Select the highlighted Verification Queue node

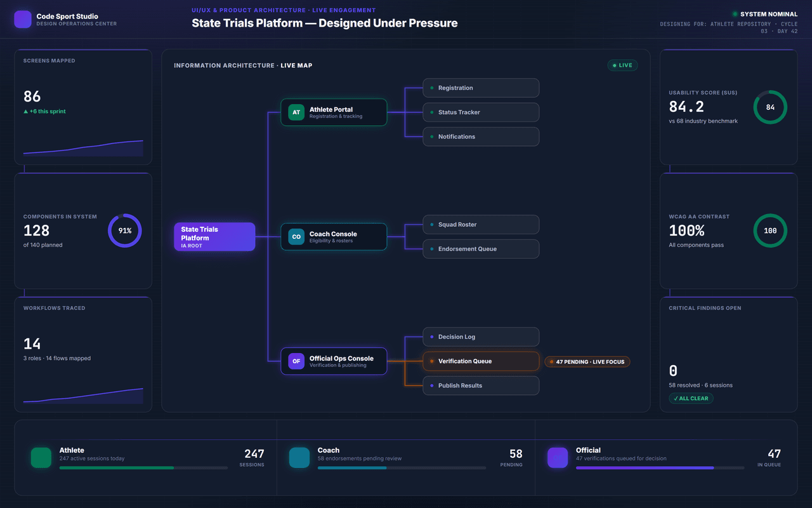point(481,361)
